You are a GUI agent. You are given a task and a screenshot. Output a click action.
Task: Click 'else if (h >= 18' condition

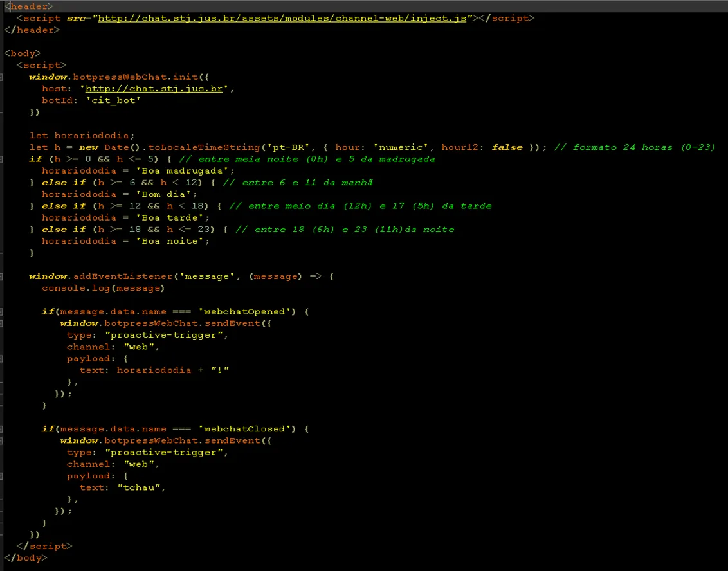[128, 230]
